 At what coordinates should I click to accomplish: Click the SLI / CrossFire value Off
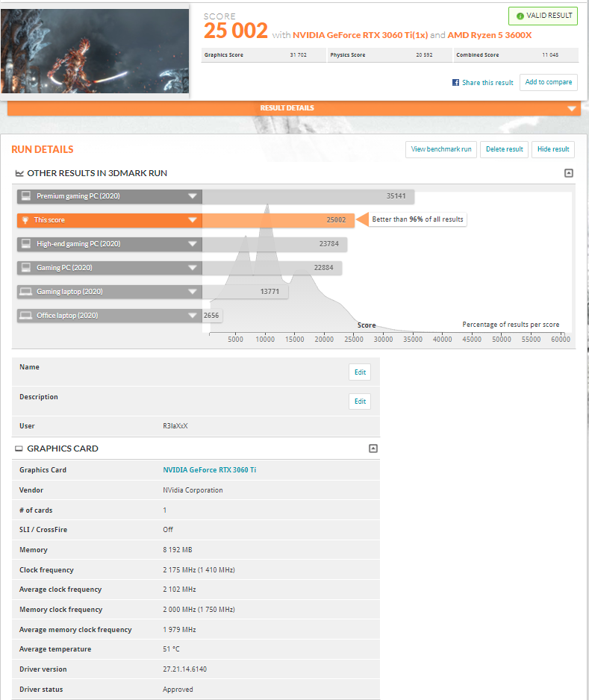pos(168,529)
